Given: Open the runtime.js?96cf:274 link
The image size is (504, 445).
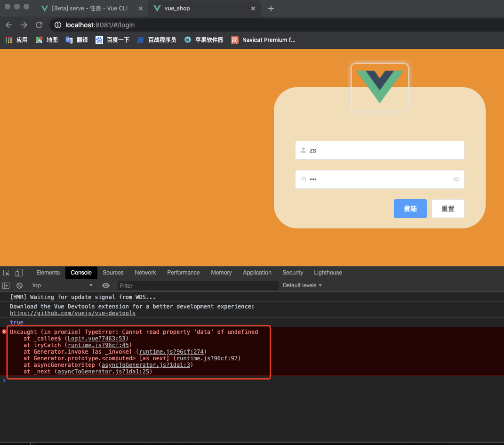Looking at the screenshot, I should tap(171, 352).
